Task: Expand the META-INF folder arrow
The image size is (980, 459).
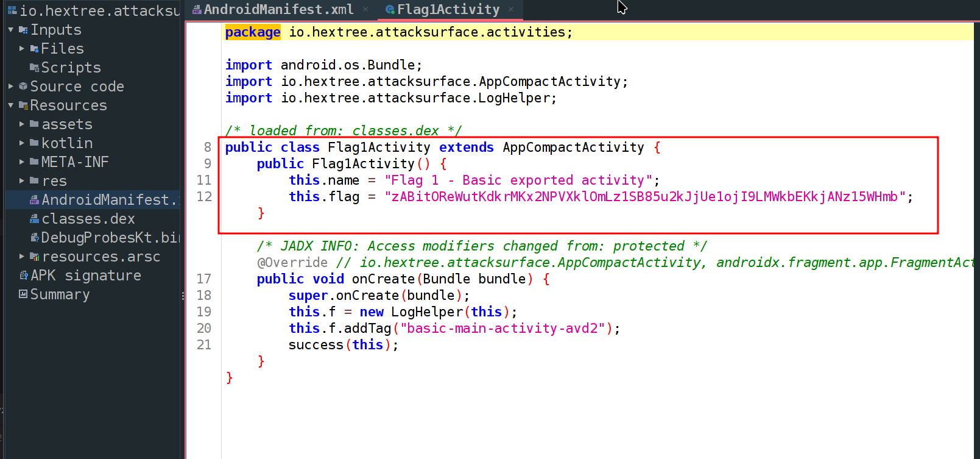Action: tap(22, 162)
